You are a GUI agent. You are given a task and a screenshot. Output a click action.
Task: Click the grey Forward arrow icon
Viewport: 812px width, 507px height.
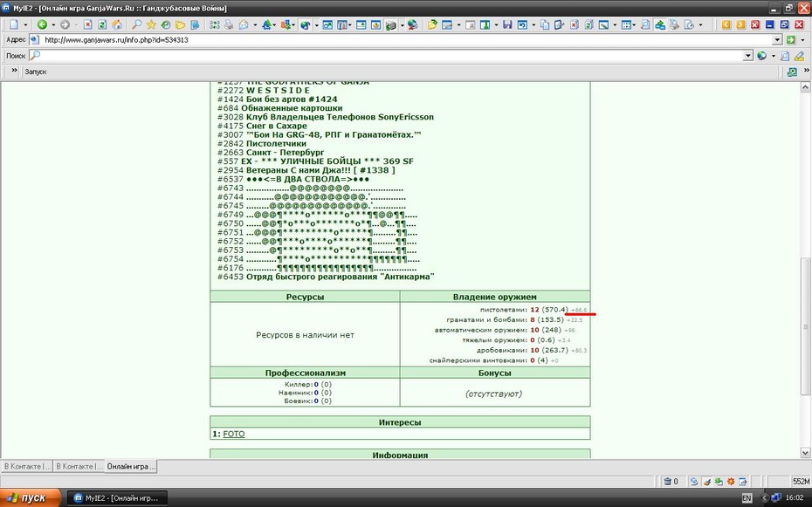[65, 24]
